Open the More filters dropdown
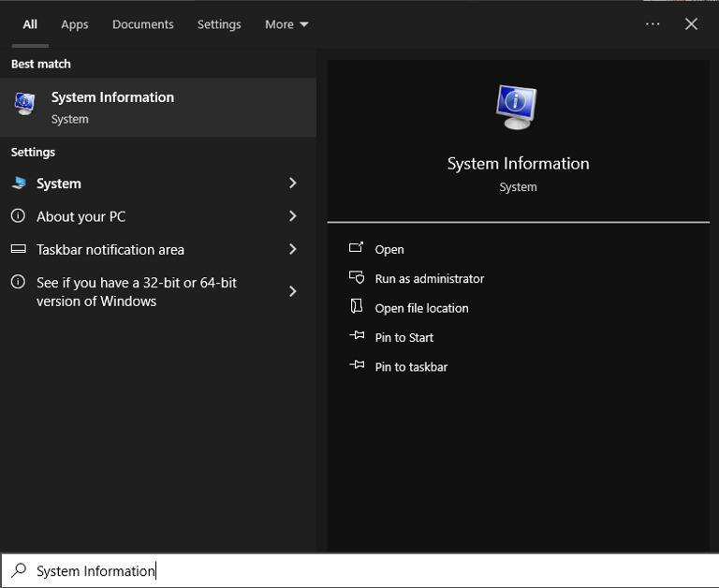Screen dimensions: 719x588 [x=286, y=24]
